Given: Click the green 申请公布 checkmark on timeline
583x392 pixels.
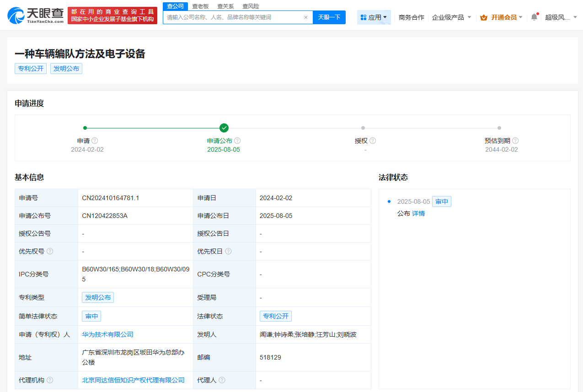Looking at the screenshot, I should pos(224,128).
